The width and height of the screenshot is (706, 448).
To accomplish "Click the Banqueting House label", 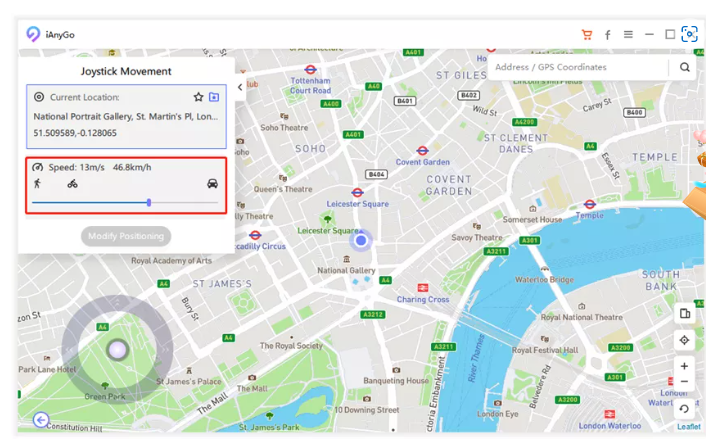I will pos(396,380).
